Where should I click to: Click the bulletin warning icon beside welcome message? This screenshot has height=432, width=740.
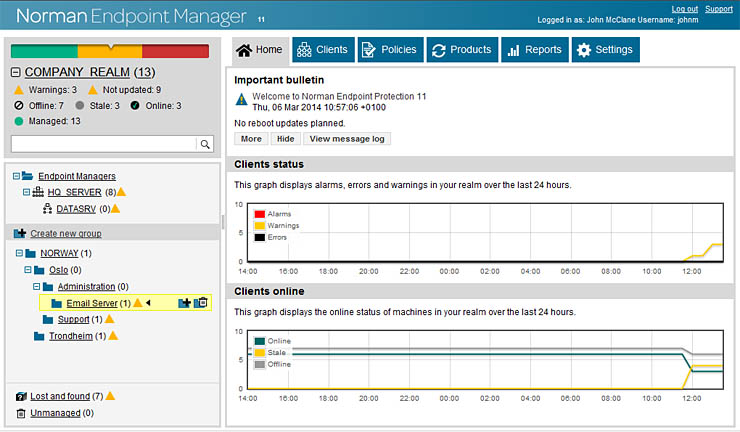point(241,100)
